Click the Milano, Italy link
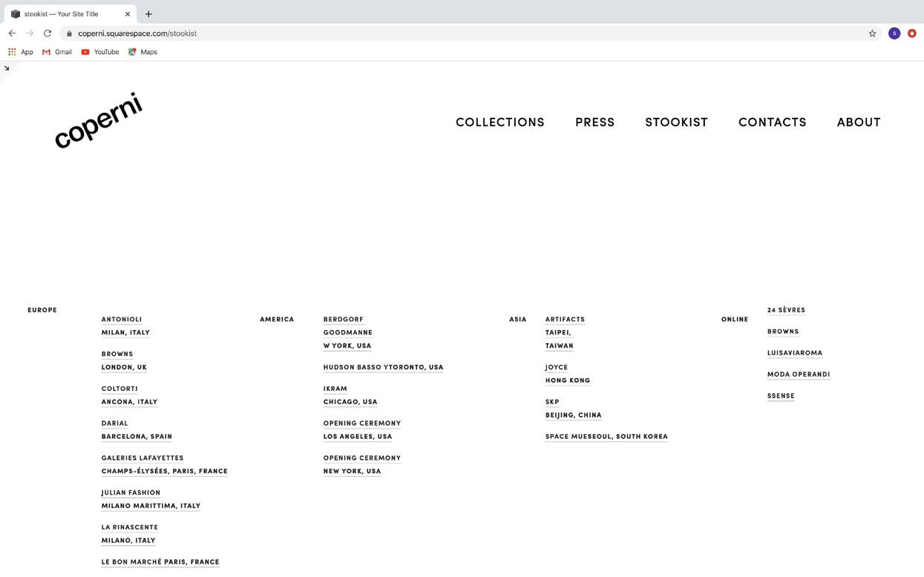Viewport: 924px width, 577px height. [128, 541]
